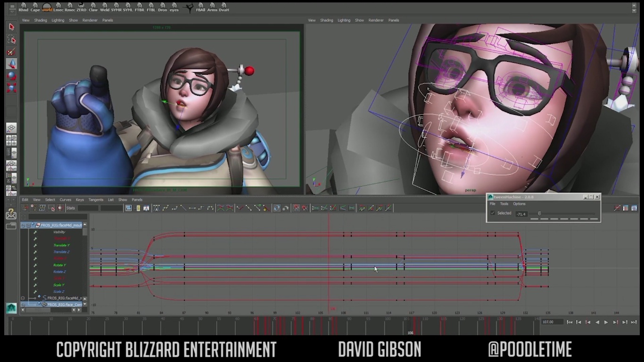Viewport: 644px width, 362px height.
Task: Toggle Selected checkbox in tweenMachine
Action: (493, 213)
